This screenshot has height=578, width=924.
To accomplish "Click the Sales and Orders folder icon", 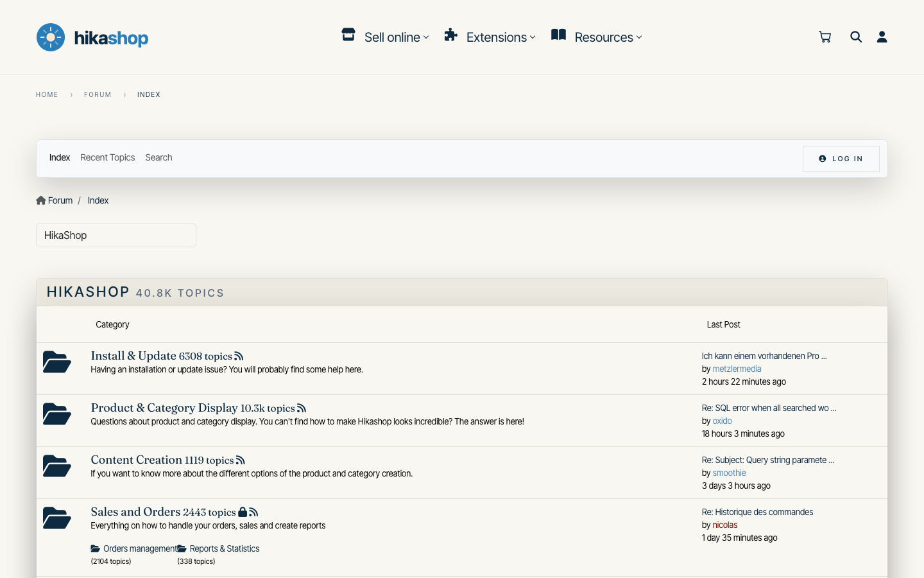I will point(57,518).
